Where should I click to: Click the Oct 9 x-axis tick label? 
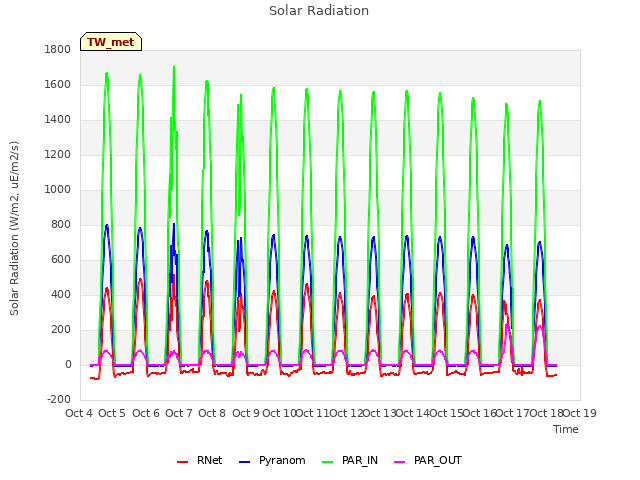246,413
